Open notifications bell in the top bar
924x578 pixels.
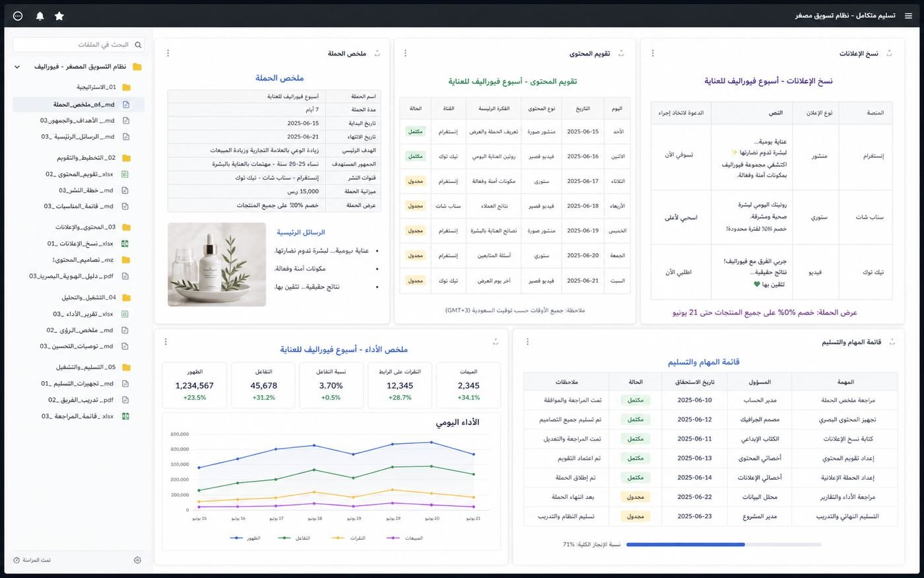pos(40,16)
